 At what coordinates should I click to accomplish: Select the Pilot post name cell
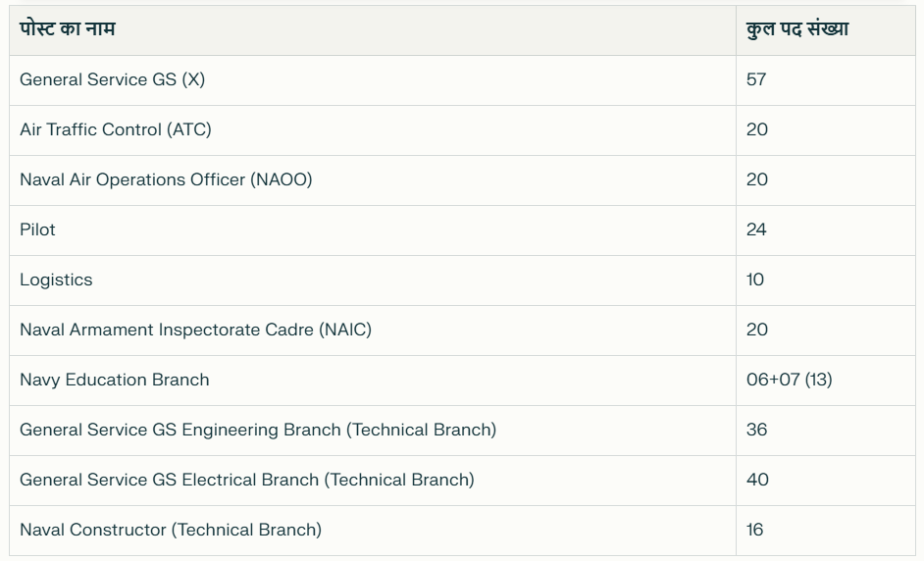point(373,230)
